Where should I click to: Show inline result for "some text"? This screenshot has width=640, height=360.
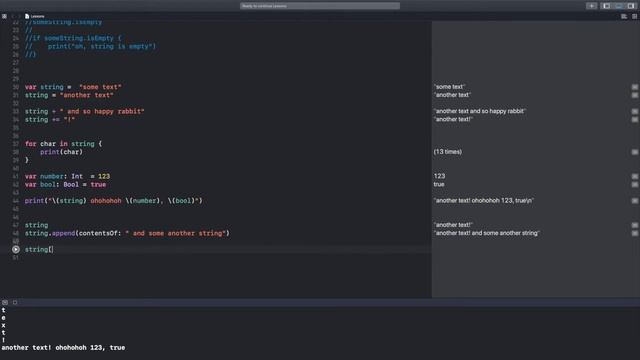pos(635,87)
